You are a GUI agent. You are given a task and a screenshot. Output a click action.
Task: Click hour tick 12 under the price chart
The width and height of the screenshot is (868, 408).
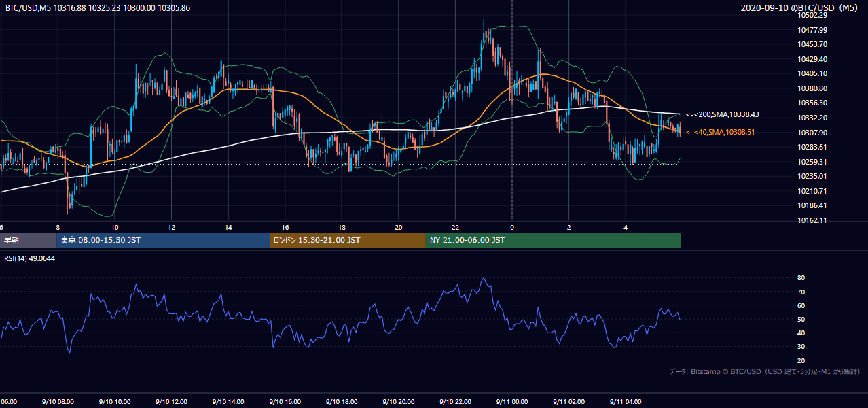pyautogui.click(x=171, y=228)
